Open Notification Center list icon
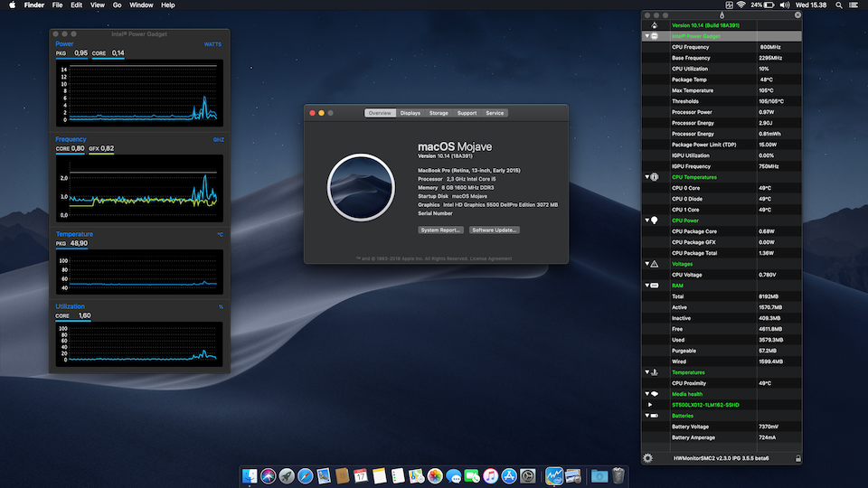This screenshot has width=868, height=488. tap(854, 5)
